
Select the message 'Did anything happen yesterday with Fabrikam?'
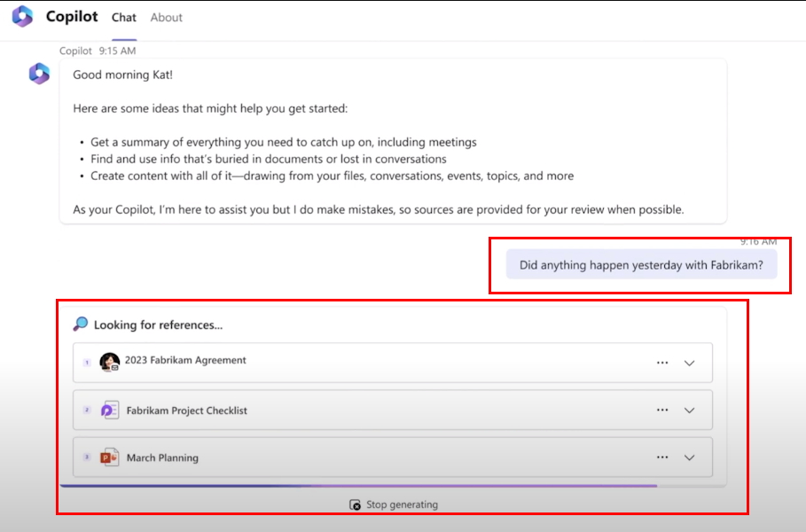point(641,265)
